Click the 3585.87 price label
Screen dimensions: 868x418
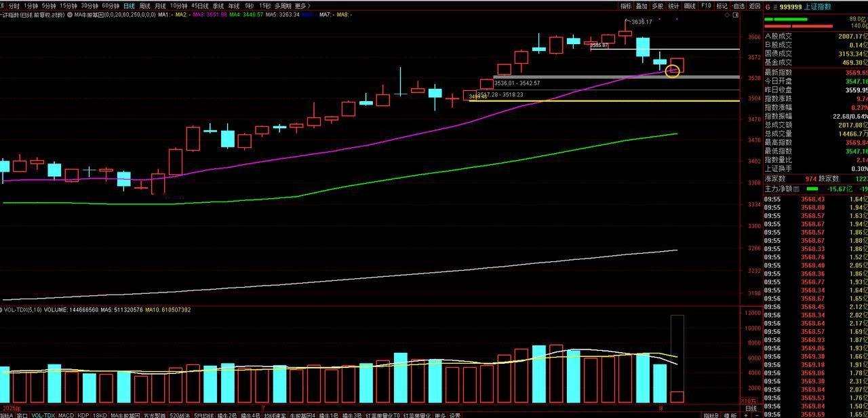599,45
